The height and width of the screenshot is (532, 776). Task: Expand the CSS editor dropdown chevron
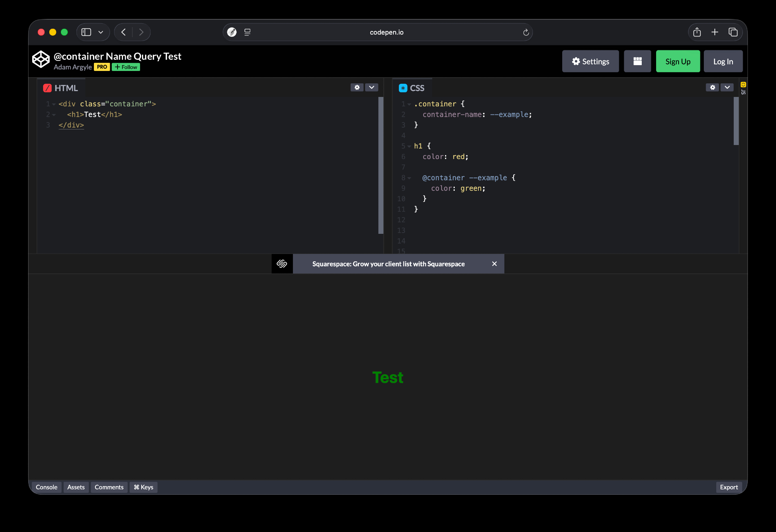tap(727, 88)
